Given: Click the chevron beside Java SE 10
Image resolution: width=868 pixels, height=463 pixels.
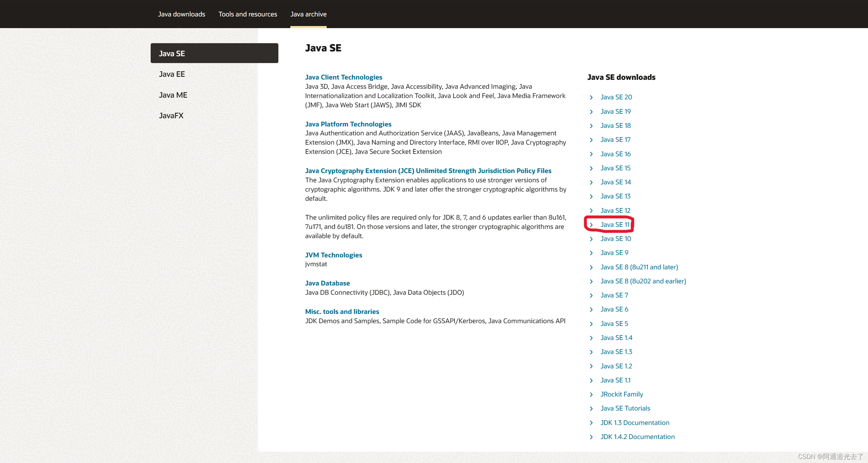Looking at the screenshot, I should [591, 239].
